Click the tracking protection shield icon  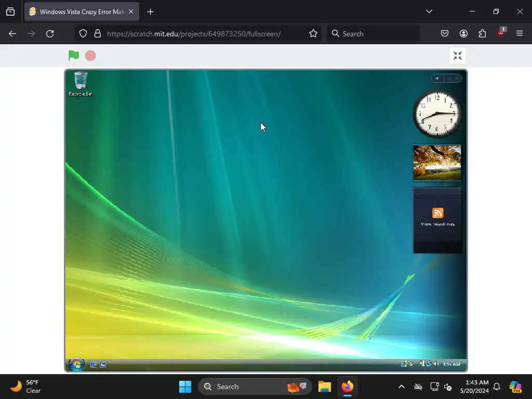(83, 34)
